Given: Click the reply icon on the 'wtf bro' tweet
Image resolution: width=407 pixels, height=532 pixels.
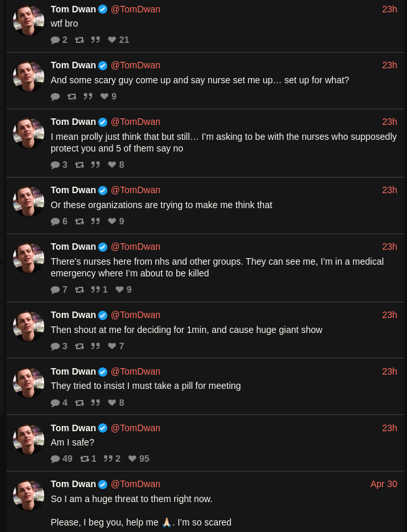Looking at the screenshot, I should tap(55, 40).
